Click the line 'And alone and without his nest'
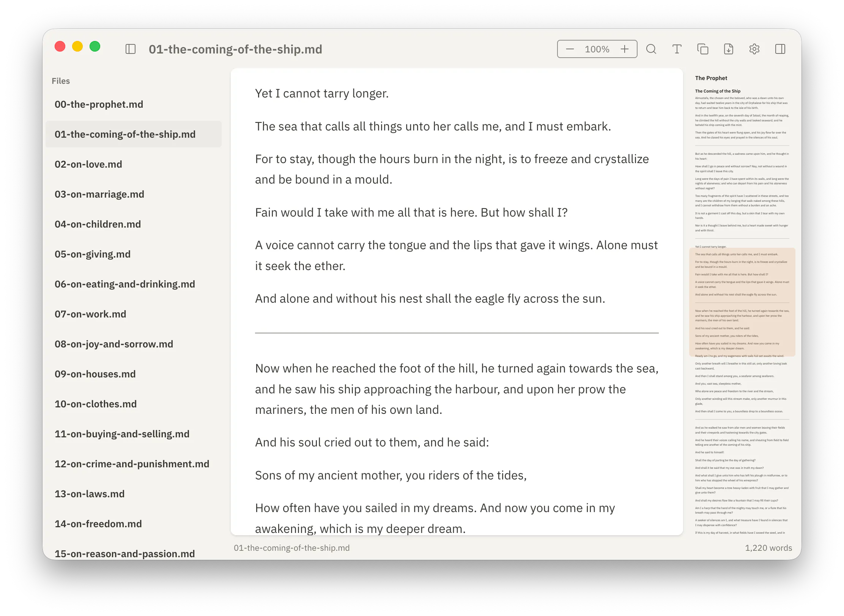The image size is (844, 616). (x=430, y=299)
